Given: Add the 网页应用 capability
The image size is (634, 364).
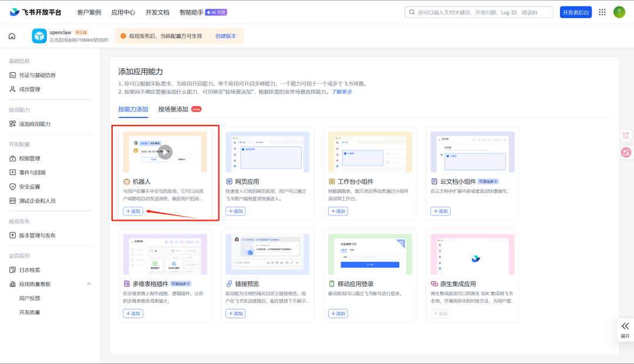Looking at the screenshot, I should pyautogui.click(x=235, y=211).
